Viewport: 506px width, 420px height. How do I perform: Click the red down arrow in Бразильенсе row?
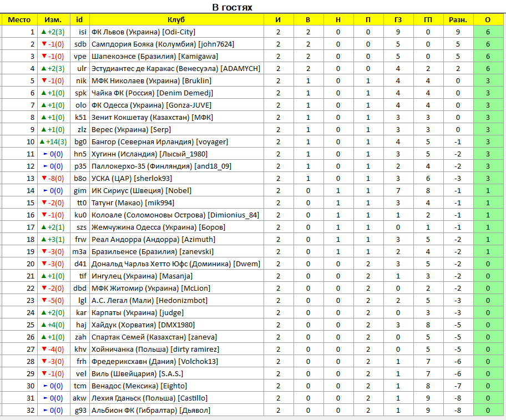[x=44, y=252]
